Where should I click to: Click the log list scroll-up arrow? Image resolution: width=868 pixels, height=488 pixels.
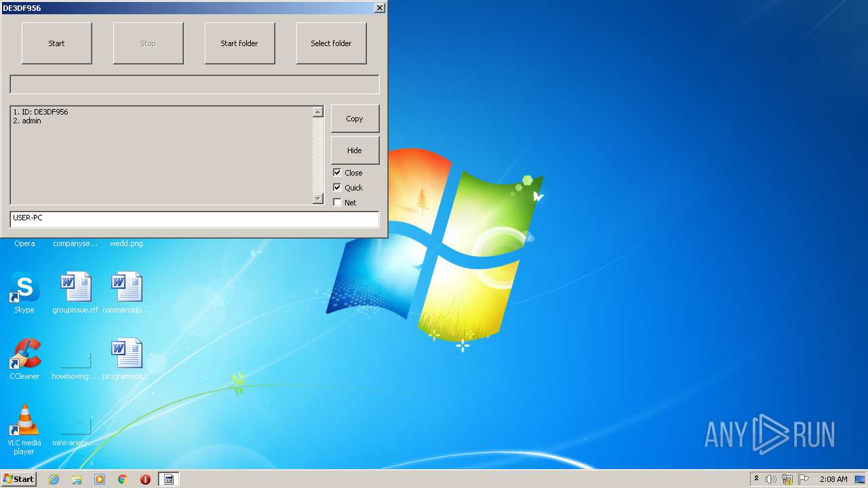point(318,112)
